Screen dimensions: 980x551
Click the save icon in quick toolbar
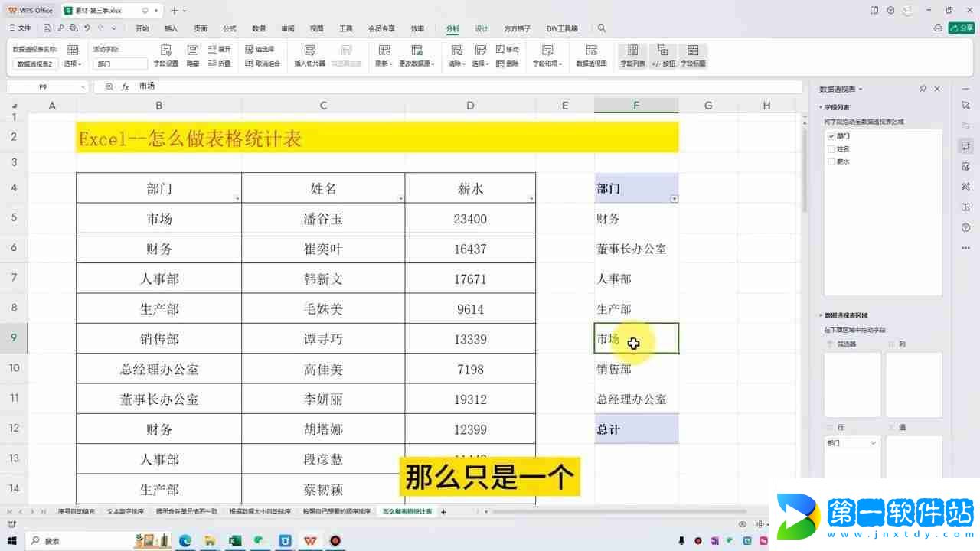point(47,28)
